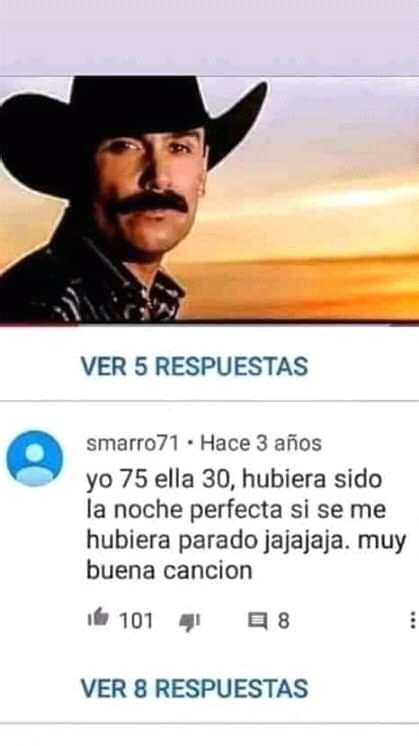This screenshot has width=419, height=746.
Task: Click the Hace 3 años timestamp
Action: click(x=261, y=443)
